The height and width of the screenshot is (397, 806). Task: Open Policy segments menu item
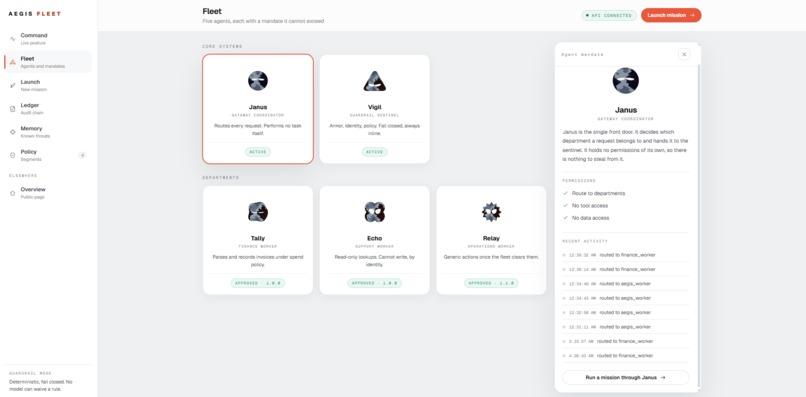[48, 155]
